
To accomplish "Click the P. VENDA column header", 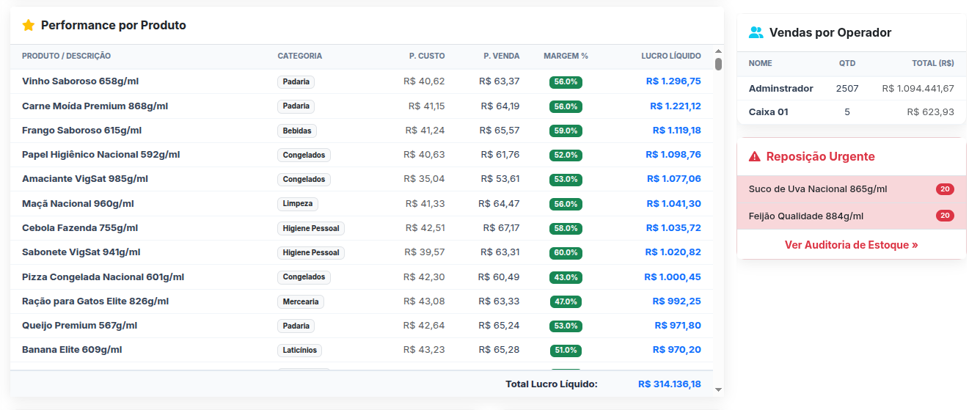I will tap(502, 56).
